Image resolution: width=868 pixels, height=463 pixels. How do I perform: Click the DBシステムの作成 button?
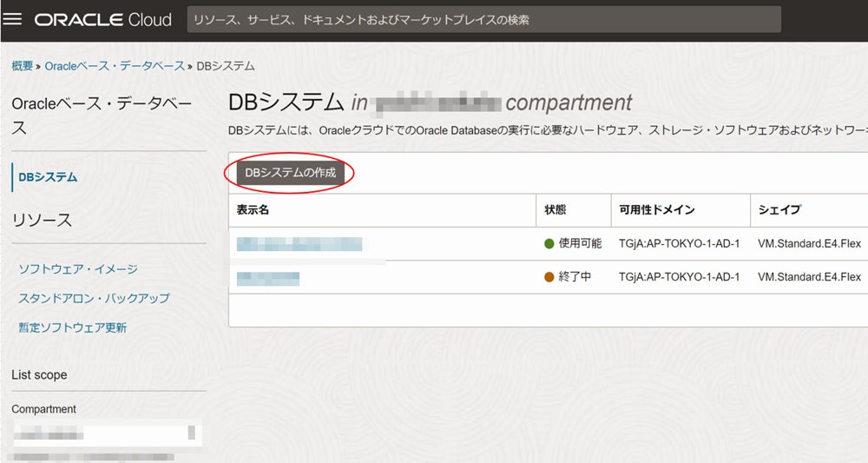tap(291, 173)
